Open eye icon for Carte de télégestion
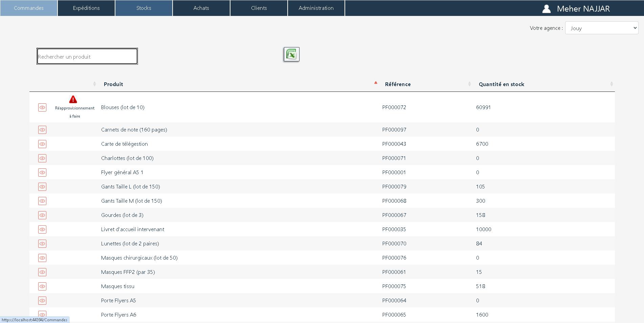 pyautogui.click(x=42, y=144)
